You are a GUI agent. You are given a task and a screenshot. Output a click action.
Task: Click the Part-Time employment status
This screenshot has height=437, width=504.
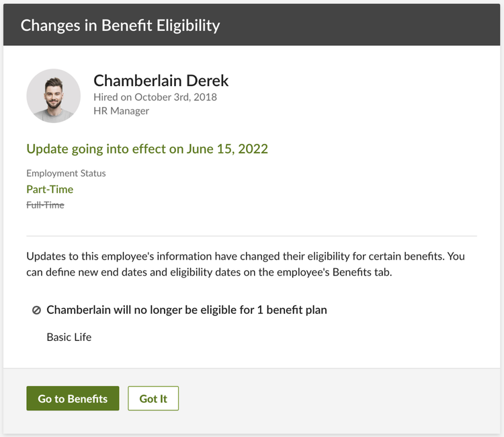[x=50, y=189]
